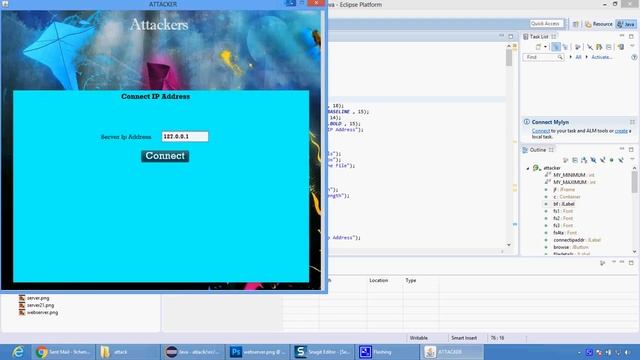Maximize the Task List view panel
This screenshot has height=360, width=640.
(631, 36)
